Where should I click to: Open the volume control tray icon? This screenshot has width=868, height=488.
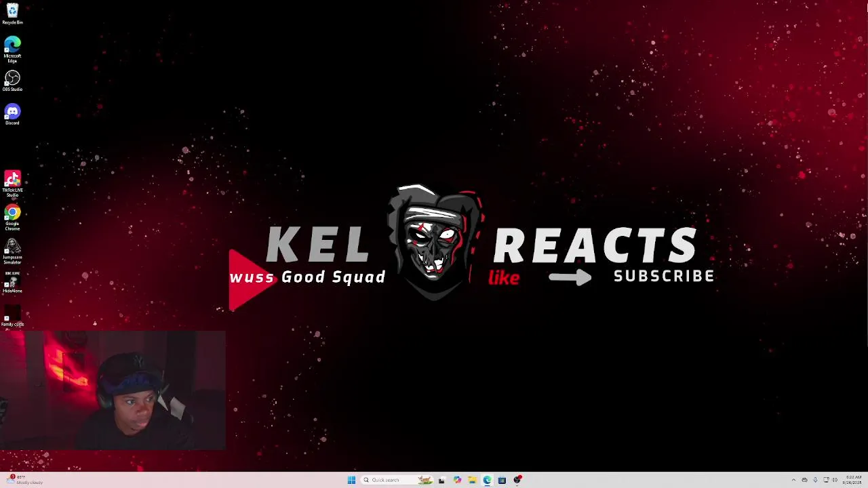pos(835,480)
